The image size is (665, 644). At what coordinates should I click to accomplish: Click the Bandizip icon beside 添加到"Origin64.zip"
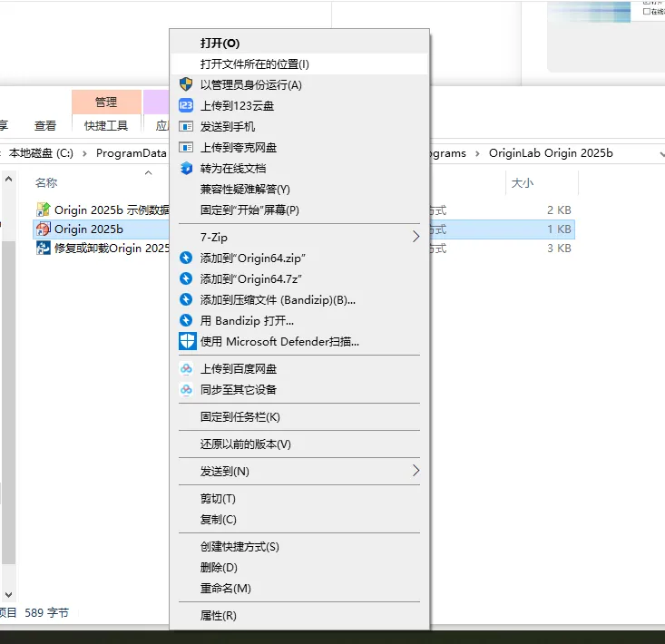pos(186,258)
